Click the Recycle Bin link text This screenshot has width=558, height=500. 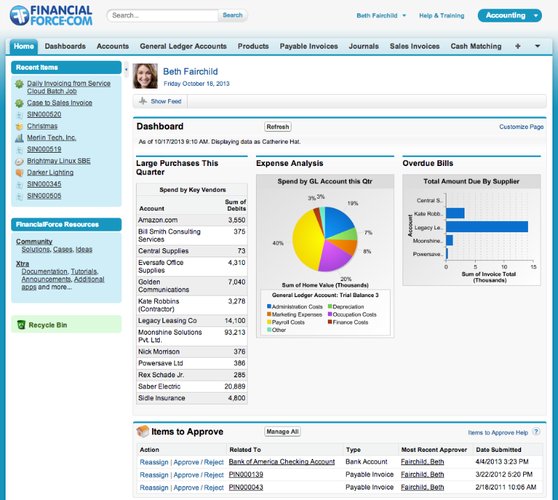point(48,325)
